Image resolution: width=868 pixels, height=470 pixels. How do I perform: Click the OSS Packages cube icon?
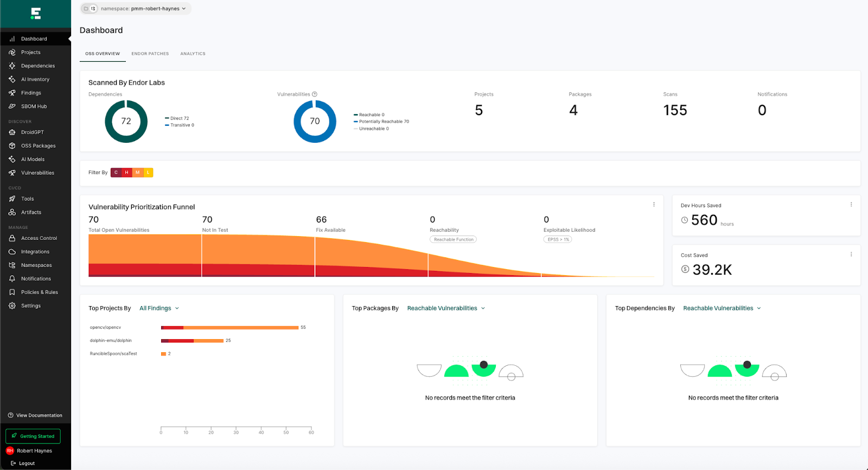point(12,146)
